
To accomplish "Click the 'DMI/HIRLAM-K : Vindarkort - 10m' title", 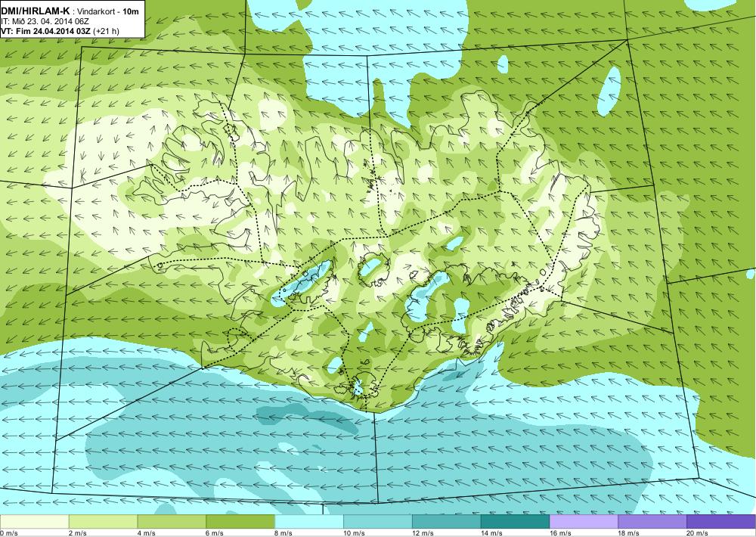I will [71, 11].
